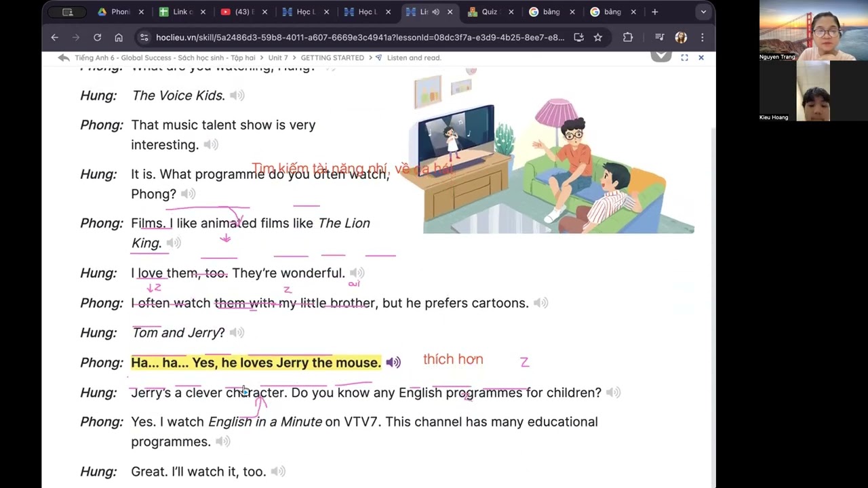Viewport: 868px width, 488px height.
Task: Click the lesson back arrow beside Tiếng Anh 6
Action: click(64, 58)
